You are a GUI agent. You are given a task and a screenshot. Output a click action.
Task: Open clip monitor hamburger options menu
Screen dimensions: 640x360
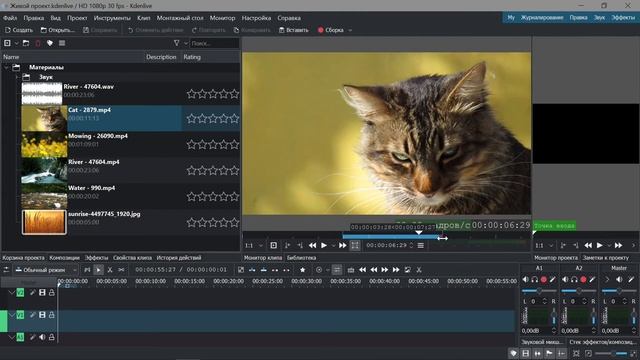pyautogui.click(x=421, y=245)
